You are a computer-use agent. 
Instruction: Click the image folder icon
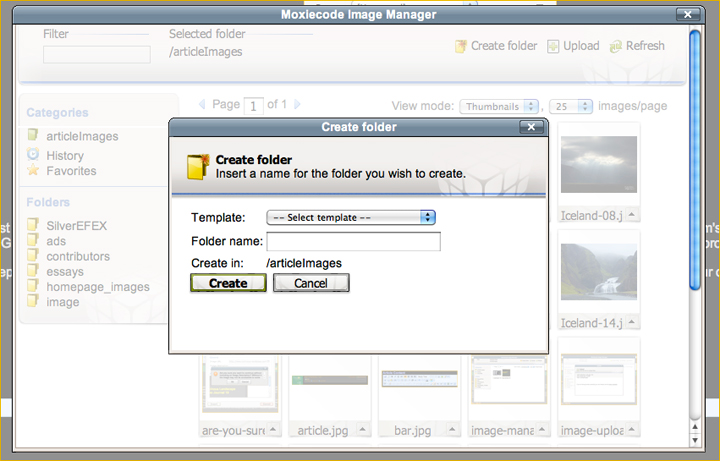click(33, 301)
